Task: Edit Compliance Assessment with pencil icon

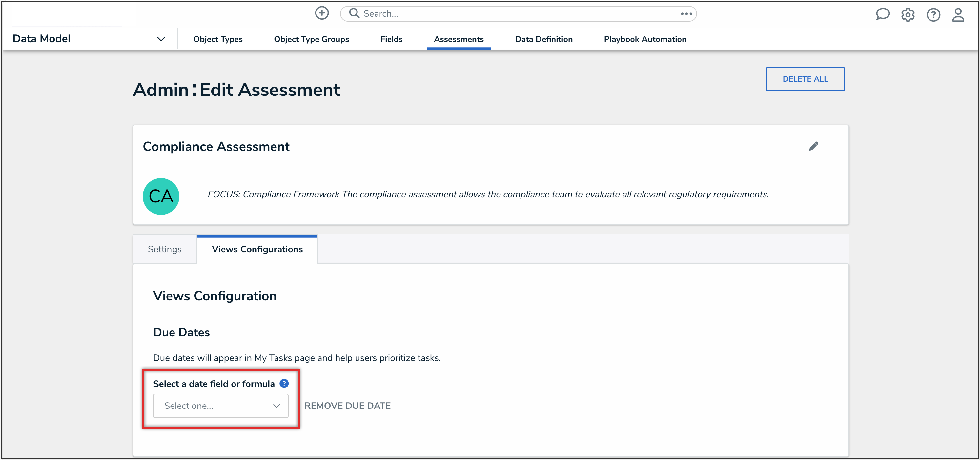Action: 813,146
